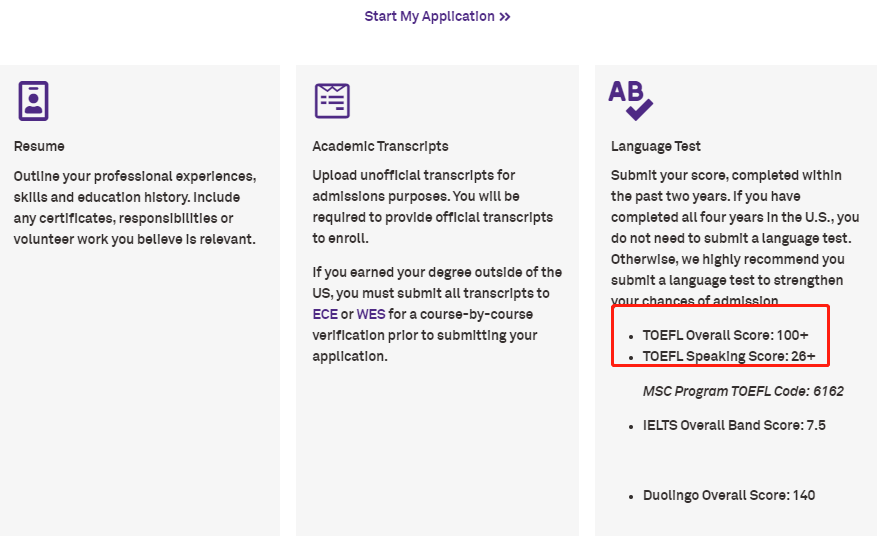Click the Duolingo Overall Score 140 item

pos(728,495)
